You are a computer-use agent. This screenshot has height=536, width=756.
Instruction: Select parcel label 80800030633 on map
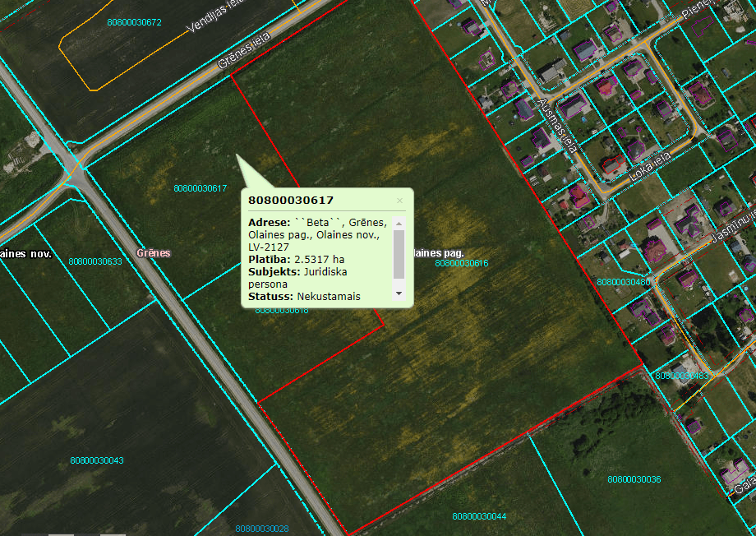(x=95, y=262)
